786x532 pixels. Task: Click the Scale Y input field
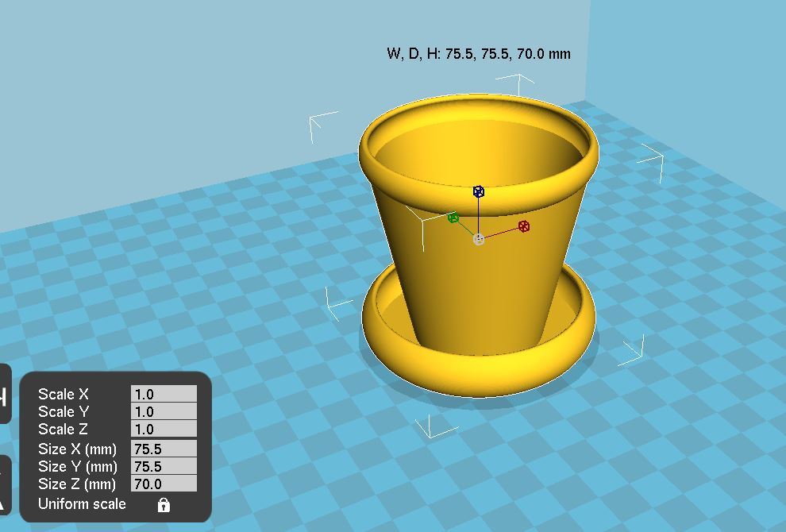164,411
